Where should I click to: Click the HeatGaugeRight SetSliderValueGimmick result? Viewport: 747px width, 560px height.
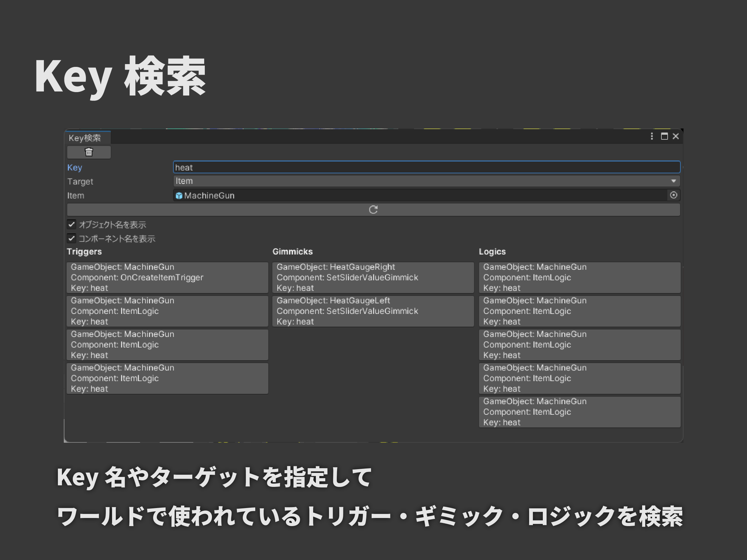pyautogui.click(x=373, y=278)
